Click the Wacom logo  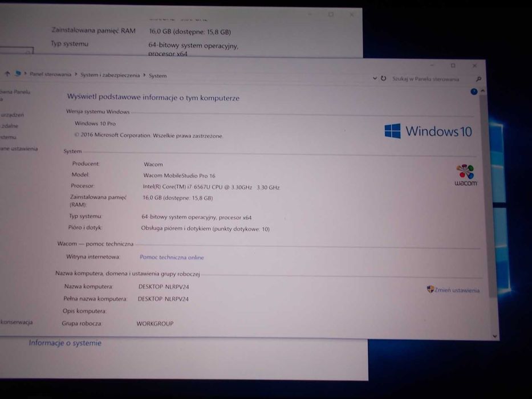(x=465, y=175)
